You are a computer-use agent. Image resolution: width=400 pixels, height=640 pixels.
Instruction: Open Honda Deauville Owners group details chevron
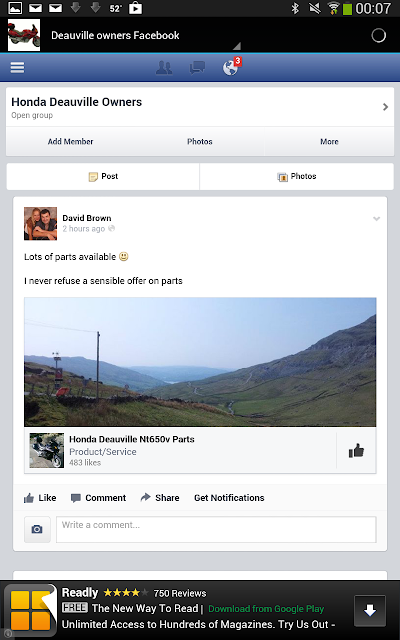(385, 107)
